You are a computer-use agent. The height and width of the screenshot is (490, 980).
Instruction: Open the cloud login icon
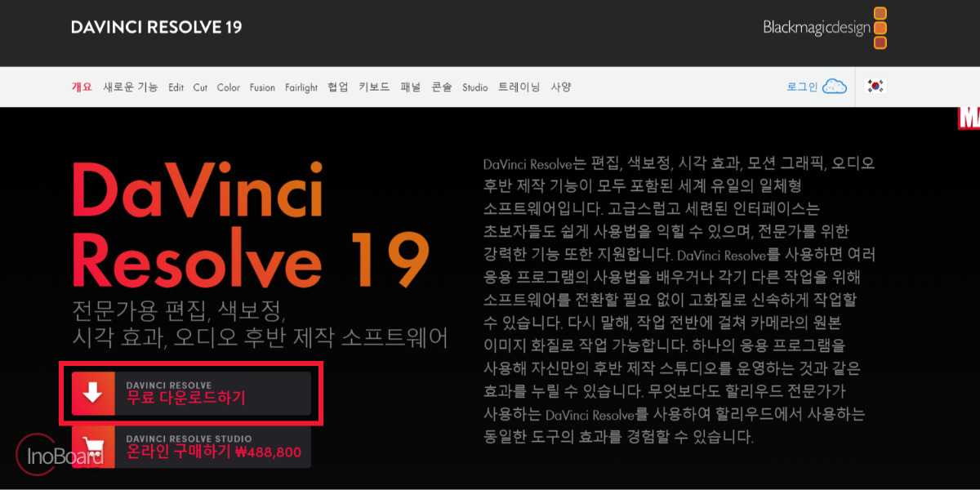(835, 87)
